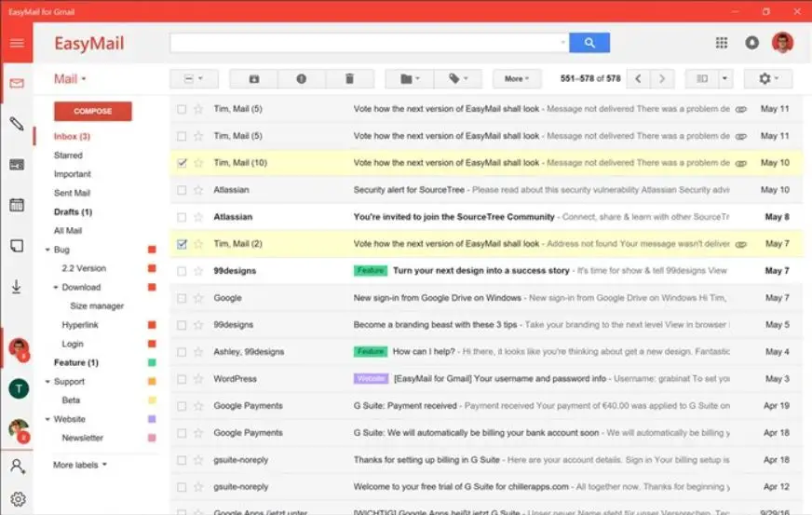Open the settings gear in left sidebar
This screenshot has width=812, height=515.
pos(18,499)
